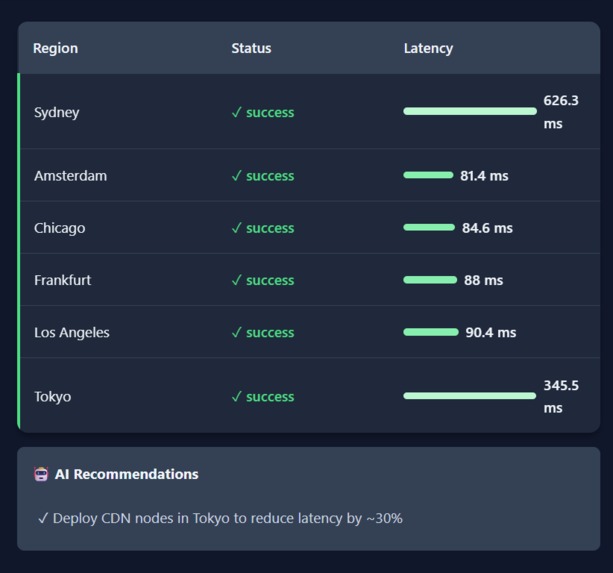Select the Tokyo region cell

tap(52, 397)
